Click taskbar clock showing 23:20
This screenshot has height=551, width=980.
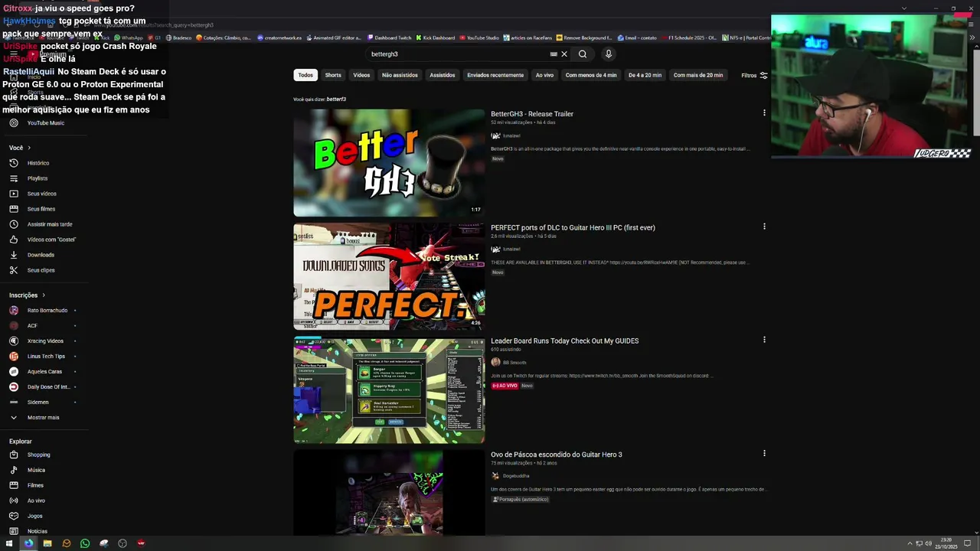click(947, 543)
